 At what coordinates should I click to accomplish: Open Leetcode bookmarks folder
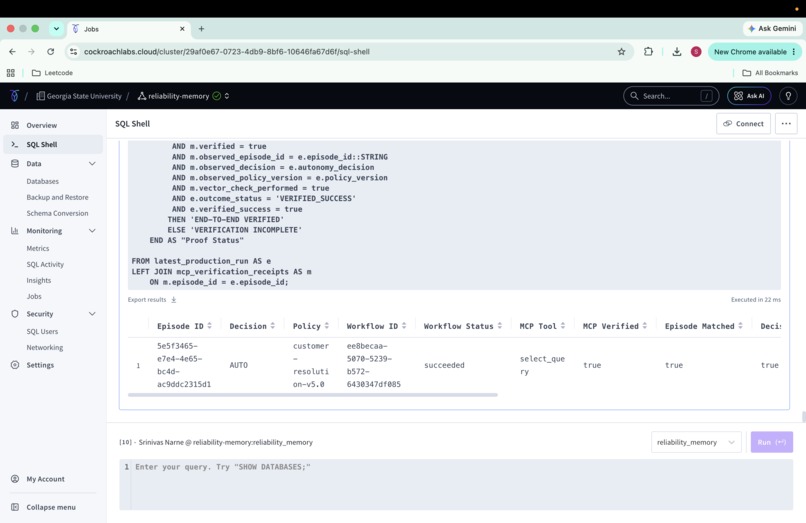pos(52,73)
